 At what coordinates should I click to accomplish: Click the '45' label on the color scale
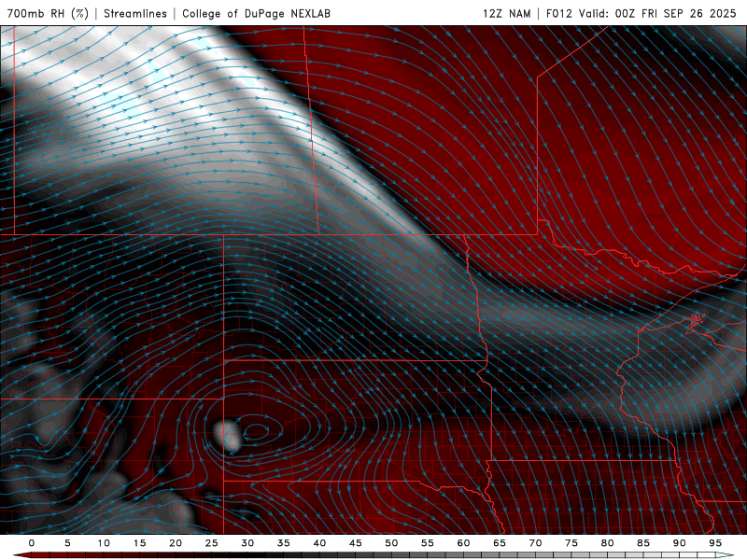click(x=356, y=543)
